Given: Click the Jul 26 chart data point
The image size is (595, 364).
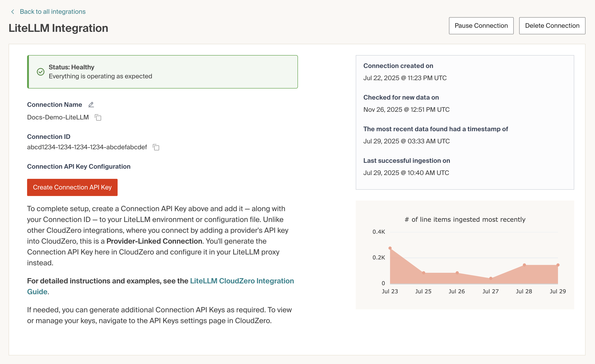Looking at the screenshot, I should 457,273.
